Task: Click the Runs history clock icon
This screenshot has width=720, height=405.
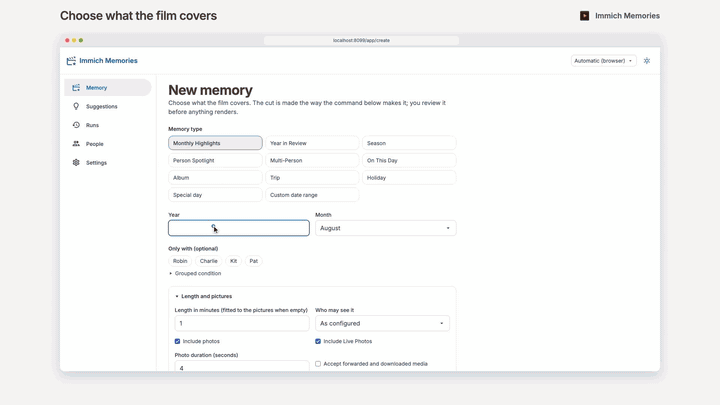Action: click(76, 125)
